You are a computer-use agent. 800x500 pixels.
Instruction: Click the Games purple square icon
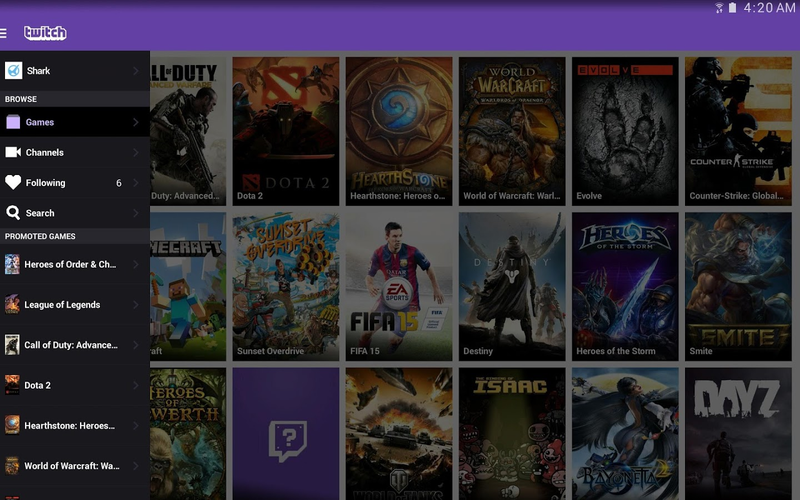pos(13,122)
